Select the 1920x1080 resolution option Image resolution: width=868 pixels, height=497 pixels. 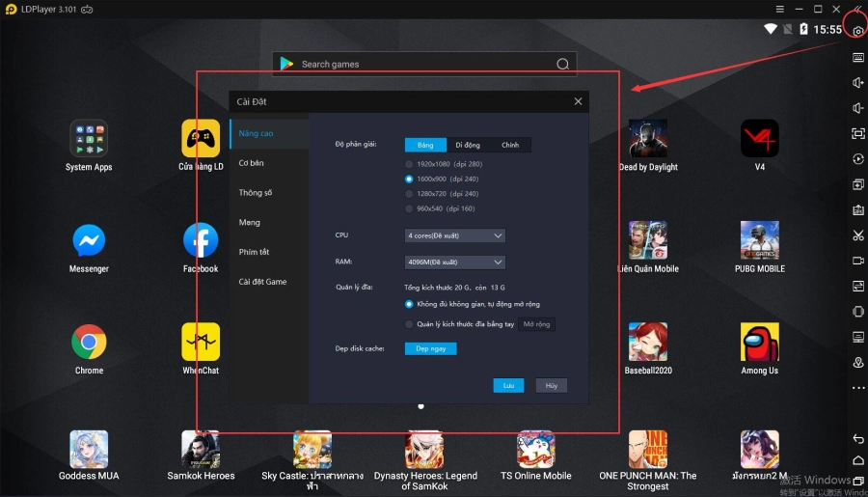(410, 164)
